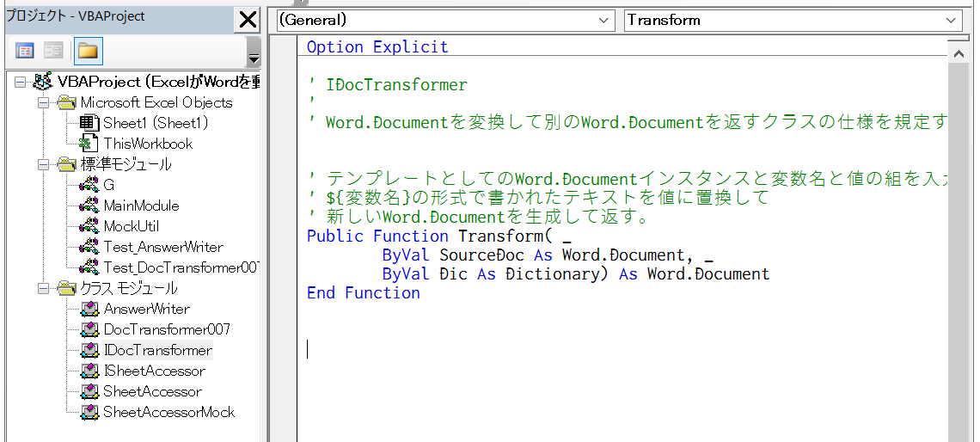Select the Sheet1 worksheet icon
980x442 pixels.
coord(90,123)
